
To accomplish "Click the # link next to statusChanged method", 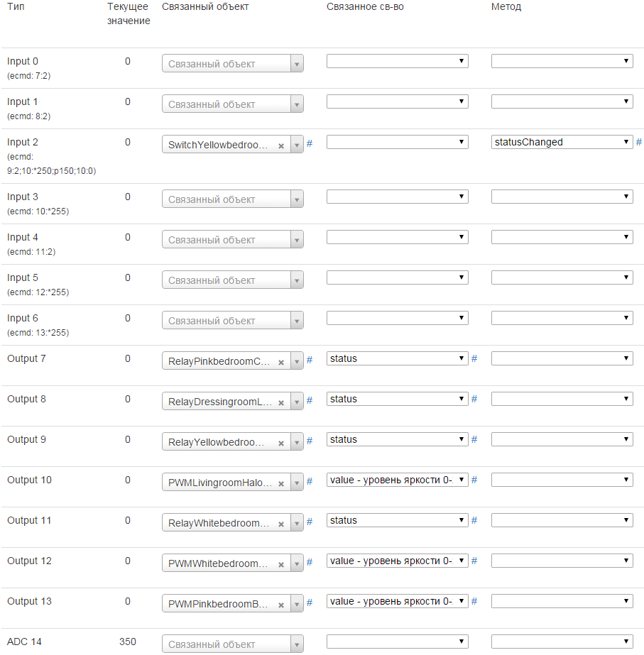I will (x=639, y=143).
